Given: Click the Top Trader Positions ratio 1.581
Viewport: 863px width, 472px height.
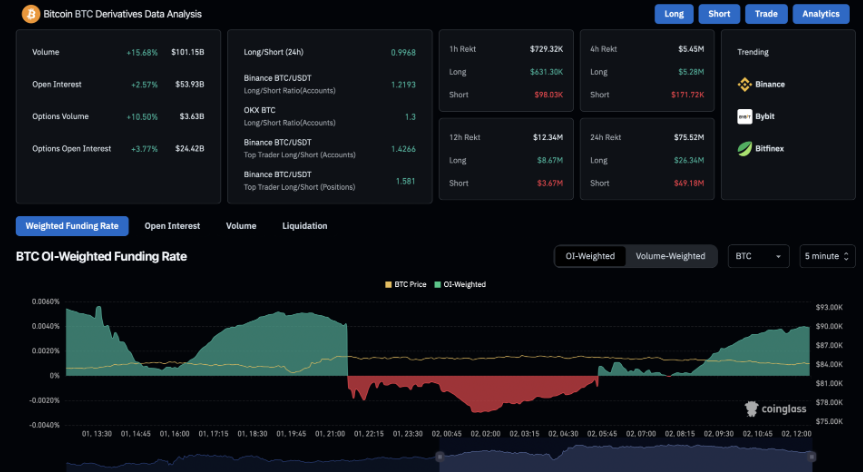Looking at the screenshot, I should pos(406,181).
